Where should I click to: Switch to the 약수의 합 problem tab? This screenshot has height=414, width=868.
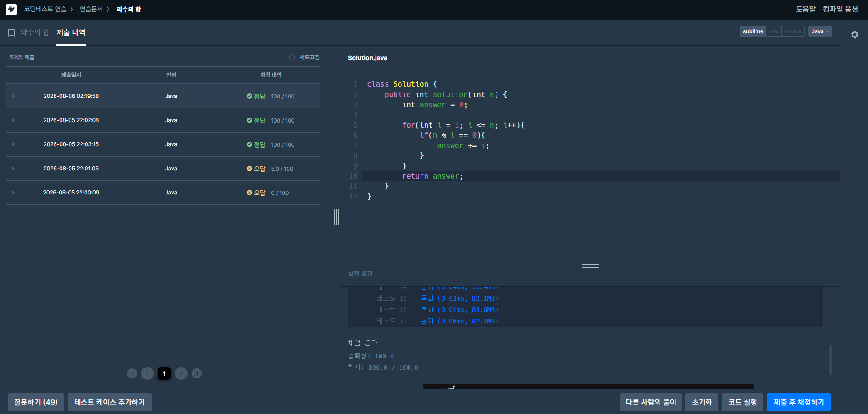tap(35, 32)
